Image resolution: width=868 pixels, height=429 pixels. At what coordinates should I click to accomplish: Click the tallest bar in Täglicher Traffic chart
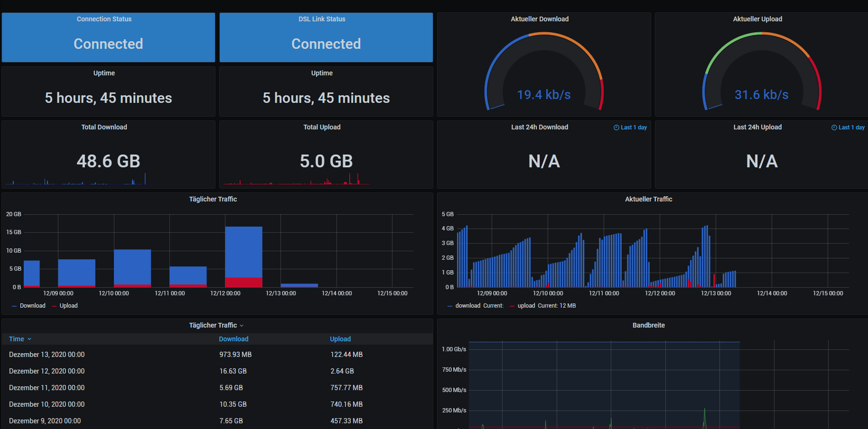pyautogui.click(x=243, y=256)
